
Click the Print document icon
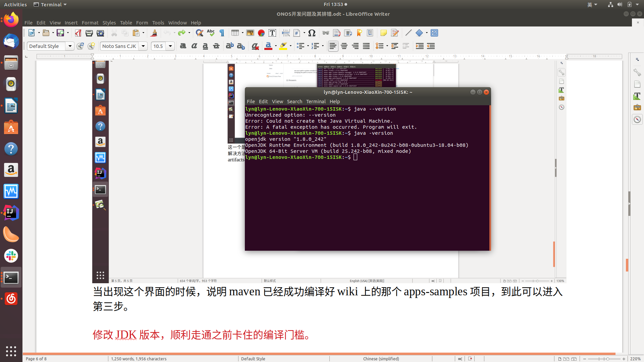tap(89, 33)
